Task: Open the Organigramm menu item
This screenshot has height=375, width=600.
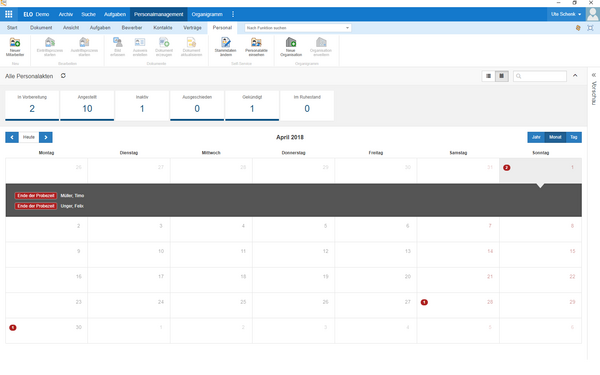Action: 207,14
